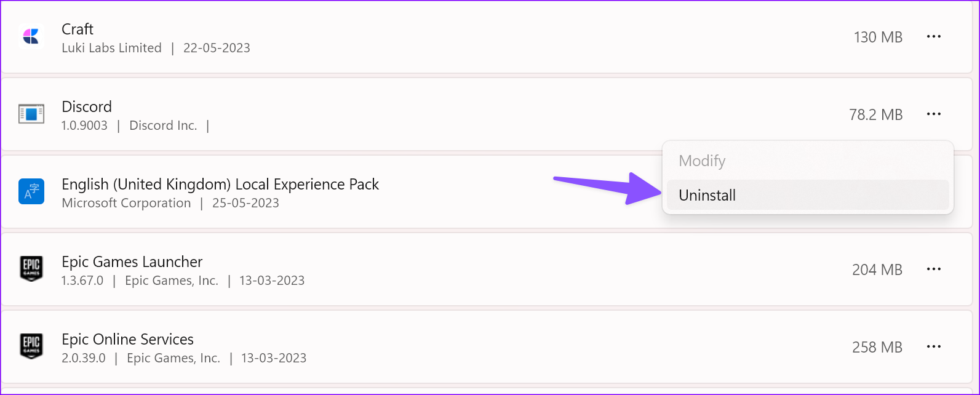
Task: Select Uninstall from the context menu
Action: point(707,195)
